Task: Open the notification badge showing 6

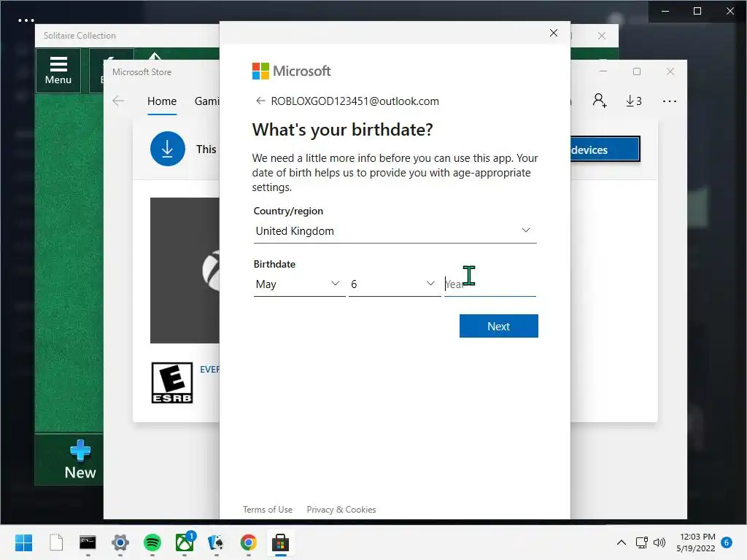Action: (727, 542)
